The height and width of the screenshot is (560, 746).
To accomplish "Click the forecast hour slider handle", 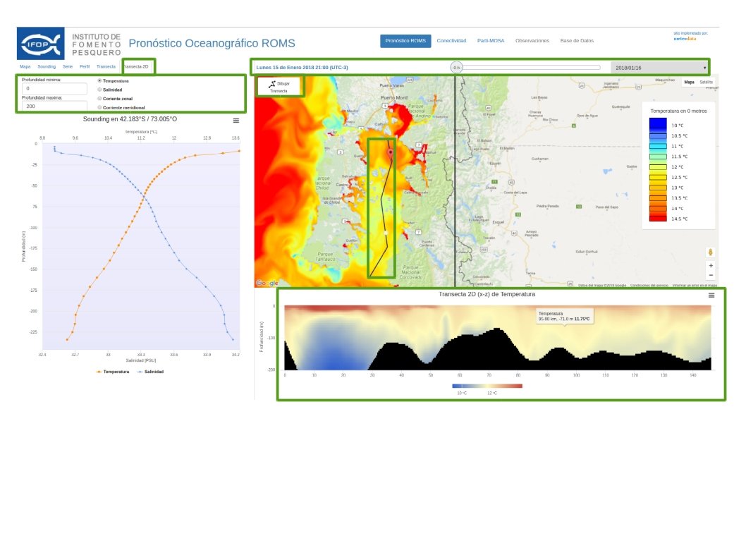I will [x=456, y=68].
